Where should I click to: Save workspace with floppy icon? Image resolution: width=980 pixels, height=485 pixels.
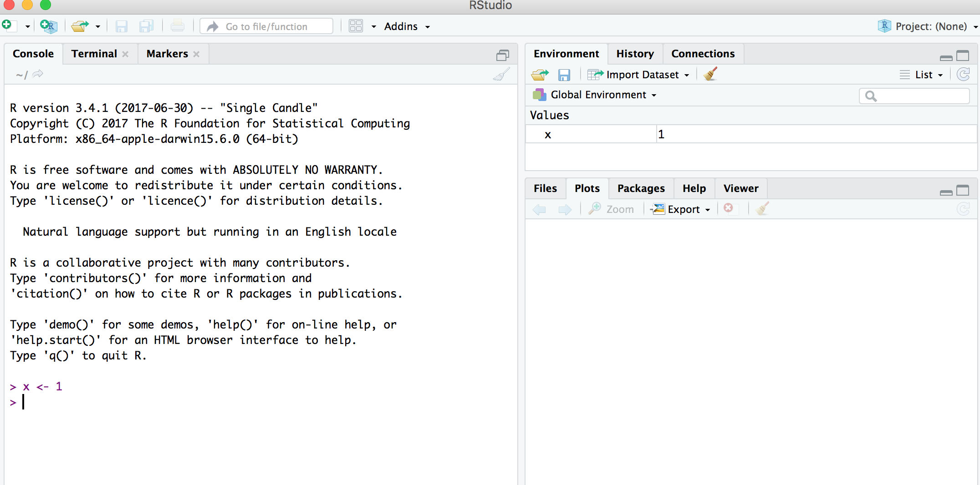click(564, 75)
